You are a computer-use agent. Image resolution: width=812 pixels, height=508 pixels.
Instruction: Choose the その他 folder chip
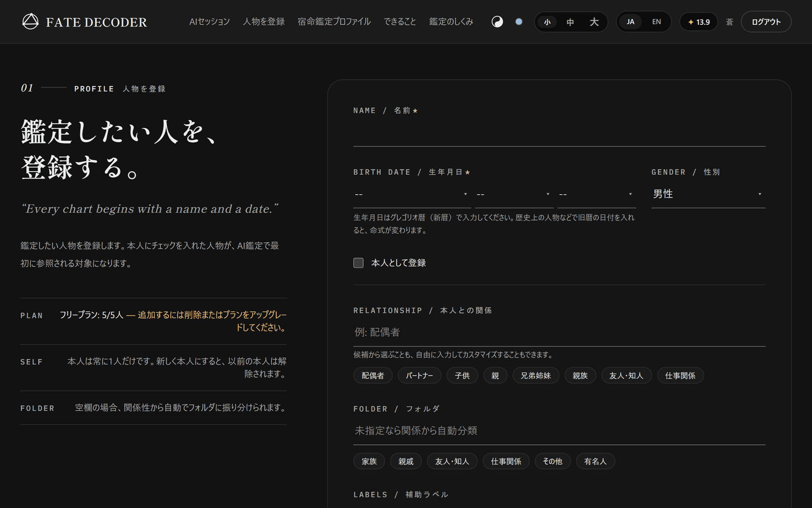pos(553,462)
